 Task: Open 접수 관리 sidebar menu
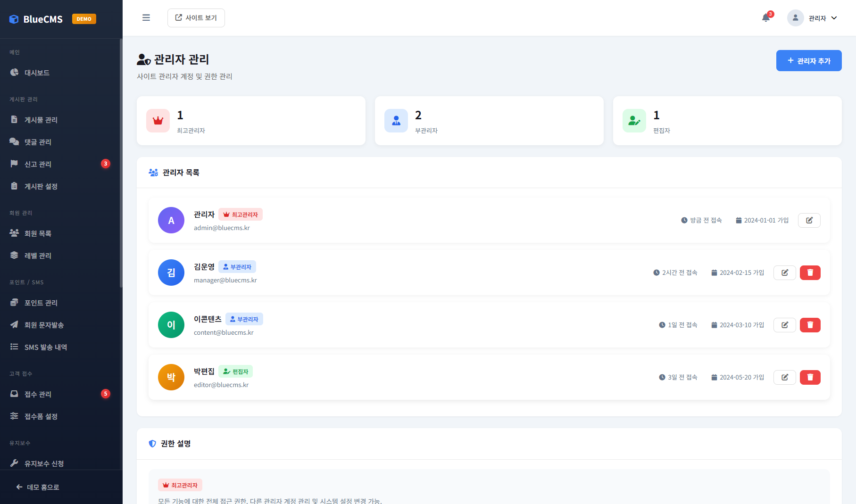coord(38,394)
